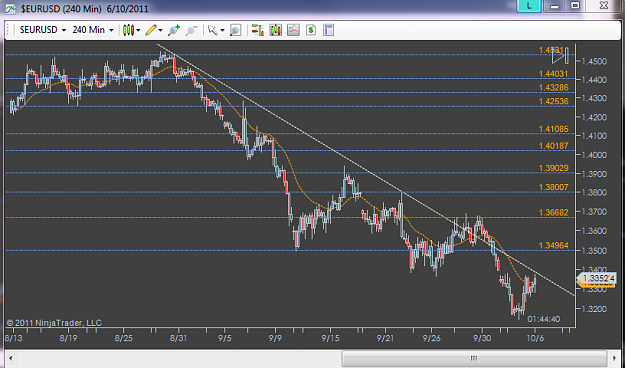Open the $EURUSD instrument dropdown

(43, 30)
